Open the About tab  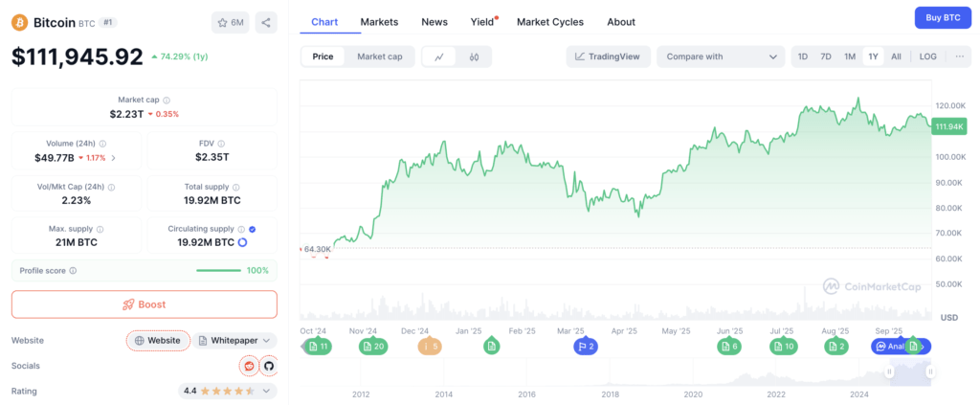coord(621,22)
